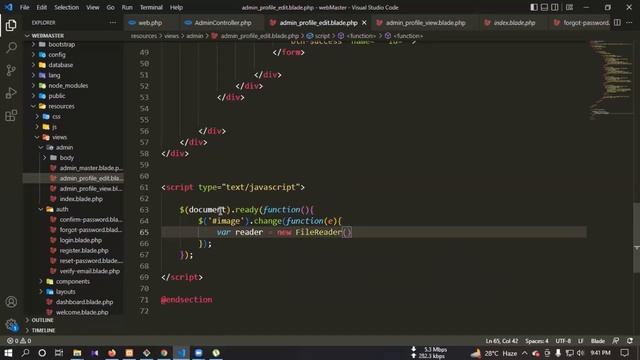
Task: Open Windows taskbar search icon
Action: [x=25, y=353]
